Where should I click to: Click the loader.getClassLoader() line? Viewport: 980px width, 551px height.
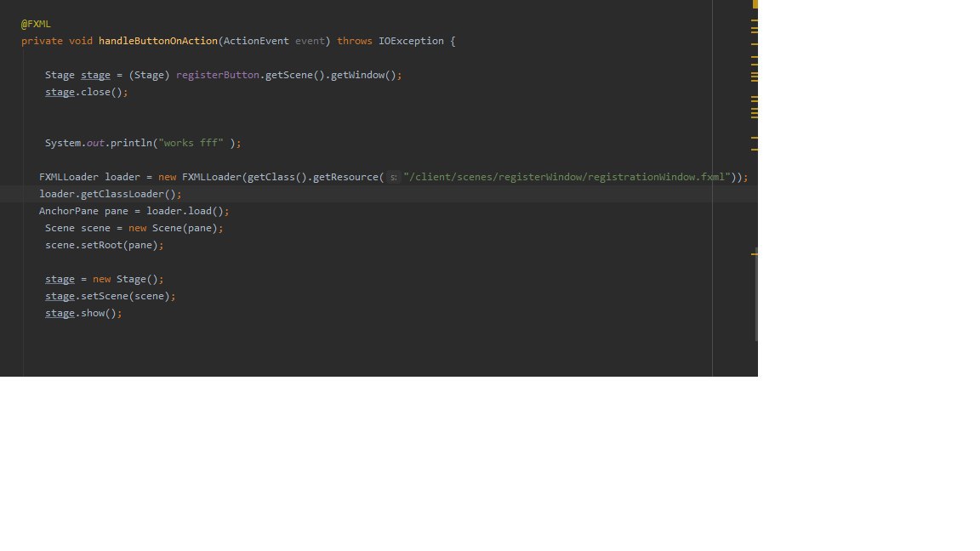point(110,194)
